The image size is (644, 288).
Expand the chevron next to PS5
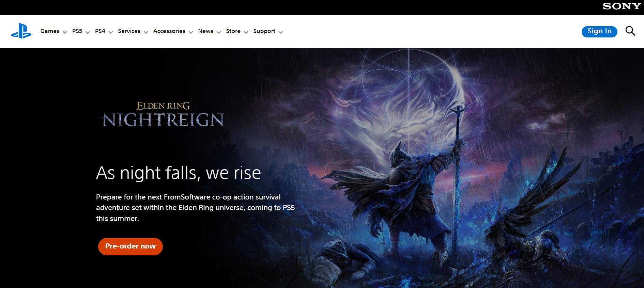pyautogui.click(x=88, y=32)
